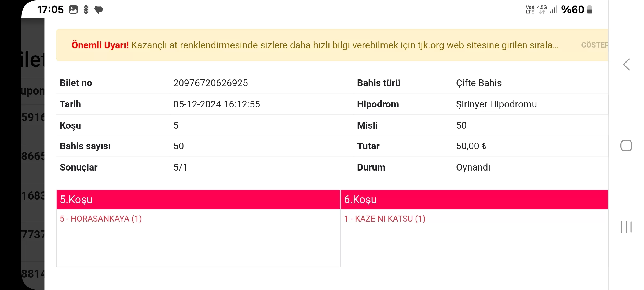This screenshot has height=290, width=644.
Task: Tap the Android back navigation arrow
Action: [x=626, y=65]
